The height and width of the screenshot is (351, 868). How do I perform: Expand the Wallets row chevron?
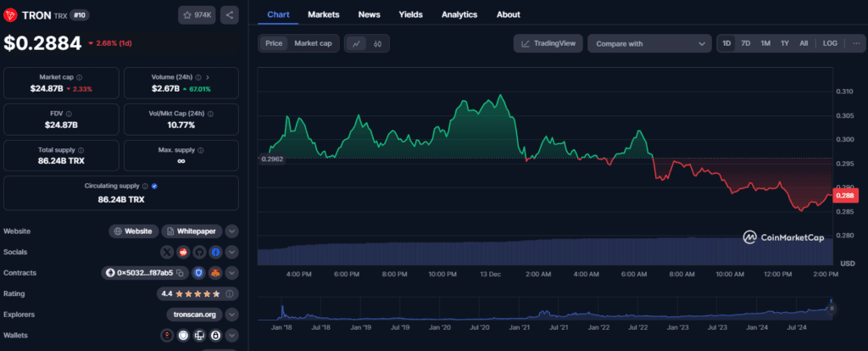click(x=232, y=336)
